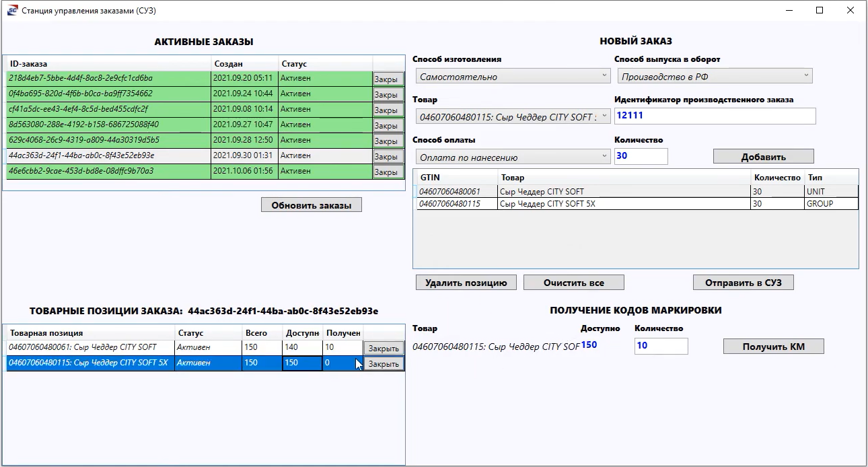The width and height of the screenshot is (868, 467).
Task: Select GTIN 04607060480061 row in order table
Action: point(456,192)
